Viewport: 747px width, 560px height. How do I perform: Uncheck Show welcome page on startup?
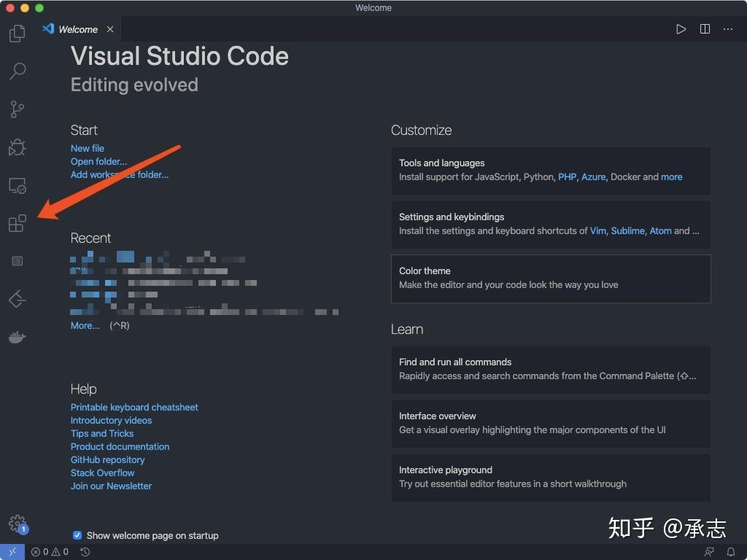(77, 534)
